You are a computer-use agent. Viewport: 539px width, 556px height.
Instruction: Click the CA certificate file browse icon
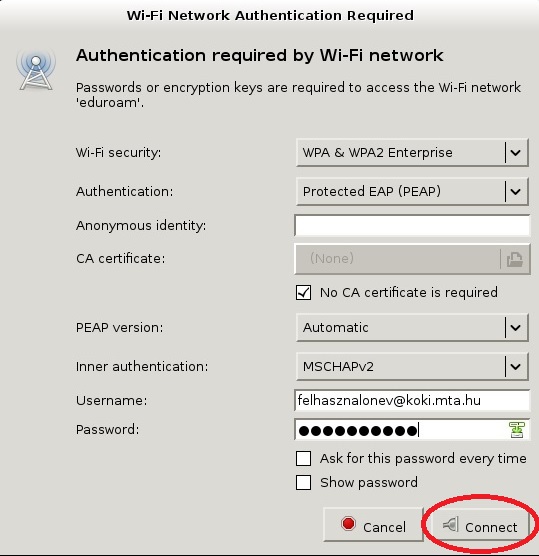coord(515,259)
